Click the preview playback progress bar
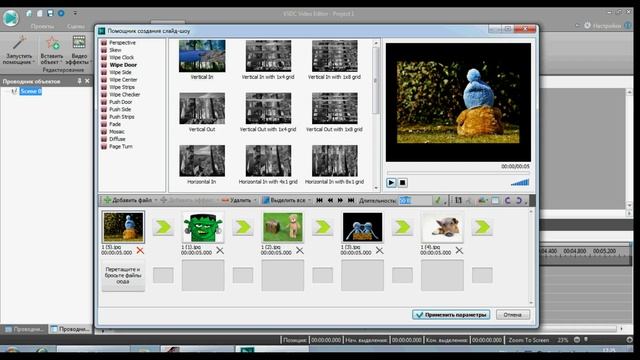The image size is (640, 360). pyautogui.click(x=458, y=173)
